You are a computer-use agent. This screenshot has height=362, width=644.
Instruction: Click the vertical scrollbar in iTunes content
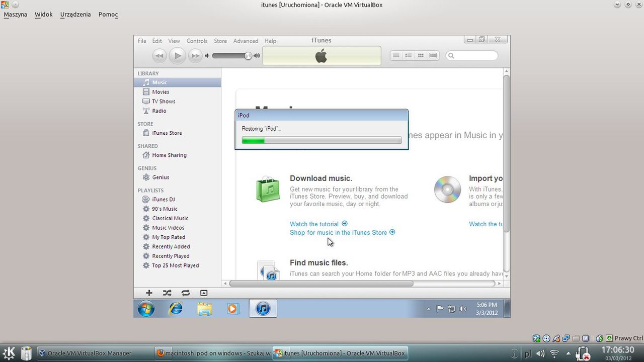point(507,153)
